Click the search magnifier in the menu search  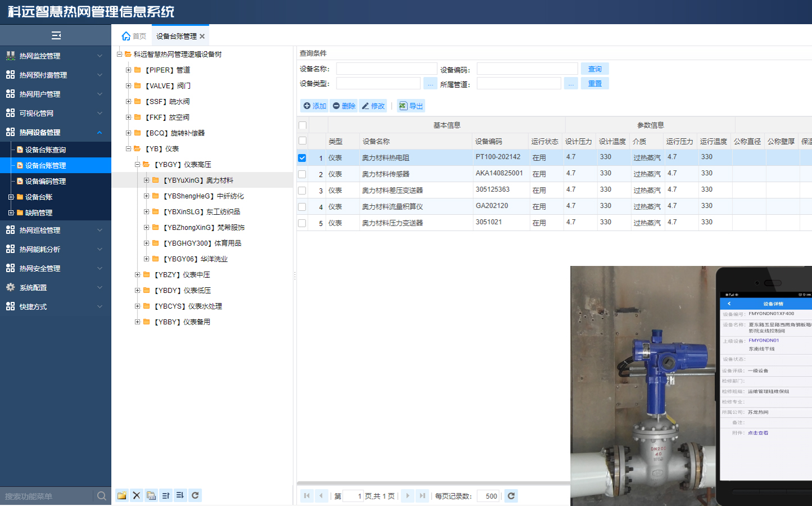click(102, 496)
